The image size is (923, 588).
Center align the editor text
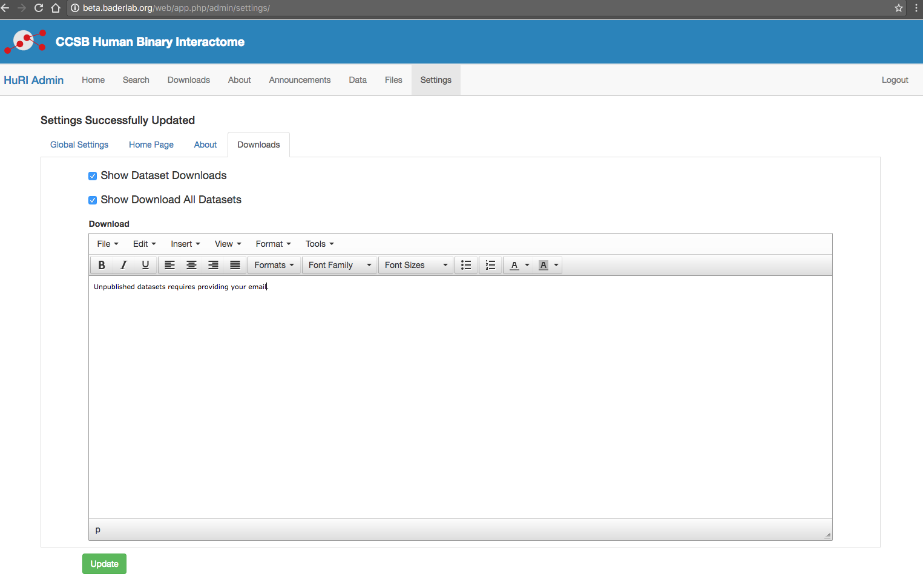pos(192,265)
